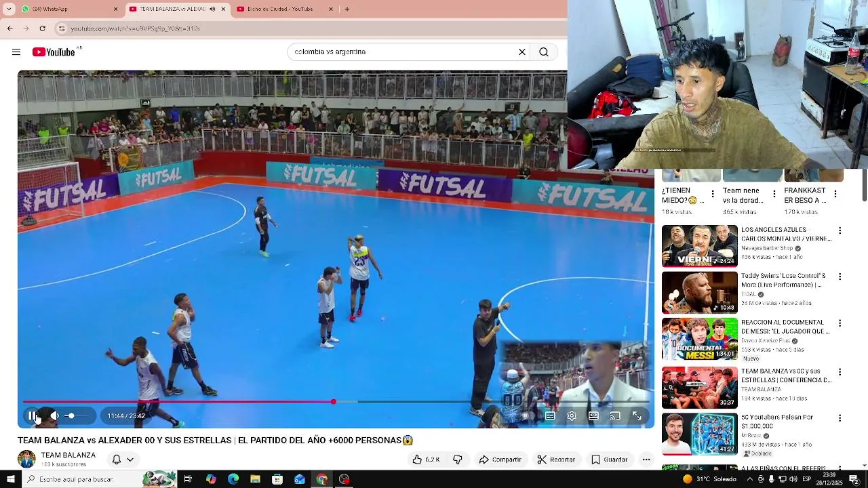
Task: Like the video (6.2 K thumbs up)
Action: click(426, 460)
